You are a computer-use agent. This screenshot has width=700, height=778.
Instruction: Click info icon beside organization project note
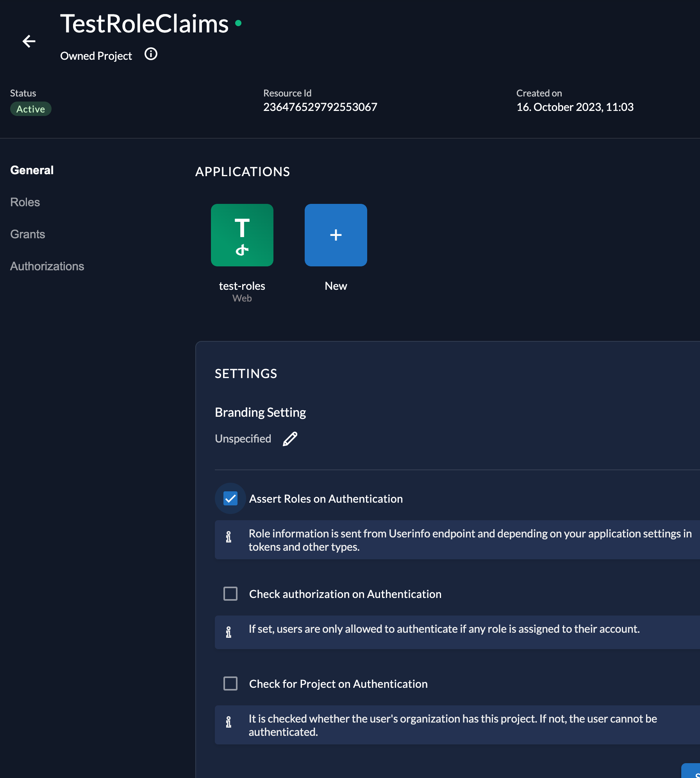(229, 722)
